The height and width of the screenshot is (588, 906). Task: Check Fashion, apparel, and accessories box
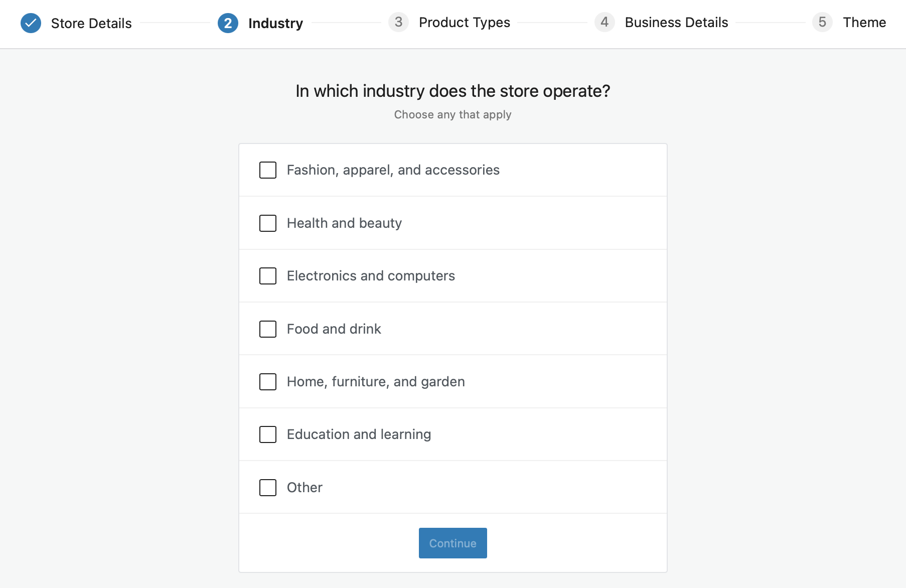pyautogui.click(x=268, y=170)
